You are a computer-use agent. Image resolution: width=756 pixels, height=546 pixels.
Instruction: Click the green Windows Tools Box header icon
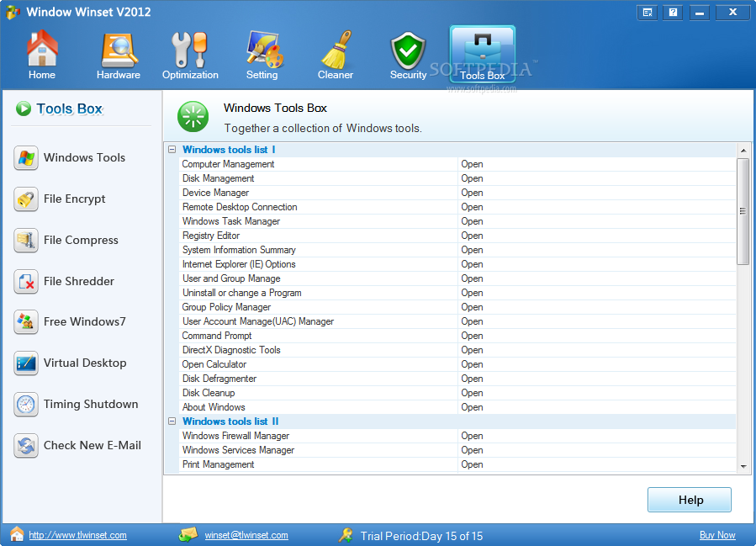pyautogui.click(x=193, y=117)
